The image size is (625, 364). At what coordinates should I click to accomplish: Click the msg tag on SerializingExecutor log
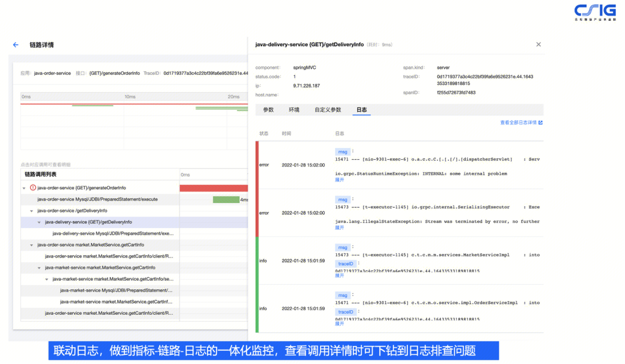pyautogui.click(x=343, y=200)
